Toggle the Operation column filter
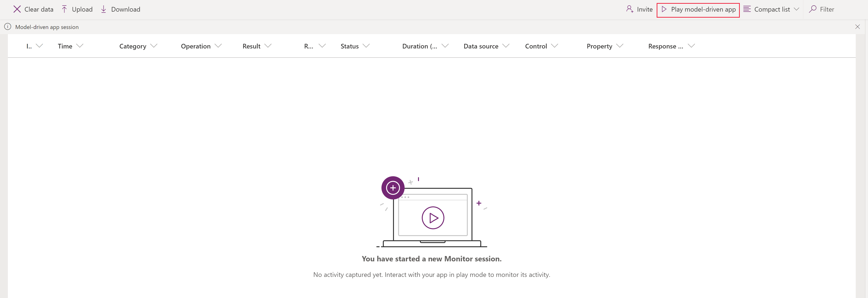Viewport: 868px width, 298px height. tap(219, 45)
